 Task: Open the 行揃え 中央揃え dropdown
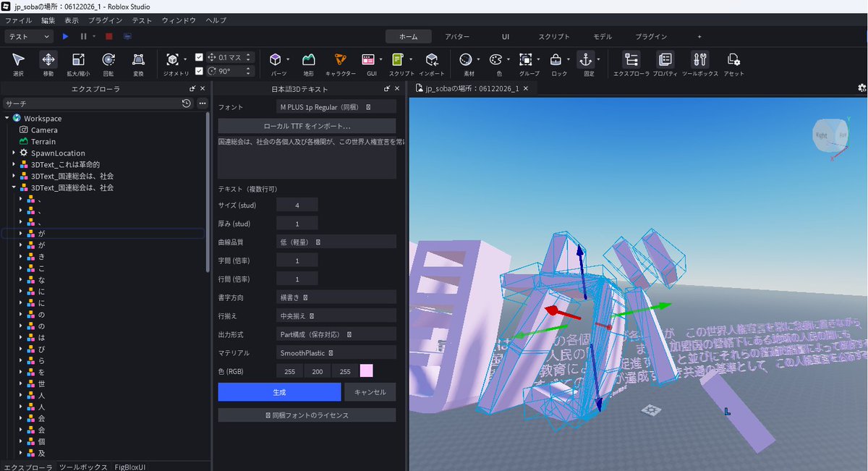pyautogui.click(x=336, y=315)
